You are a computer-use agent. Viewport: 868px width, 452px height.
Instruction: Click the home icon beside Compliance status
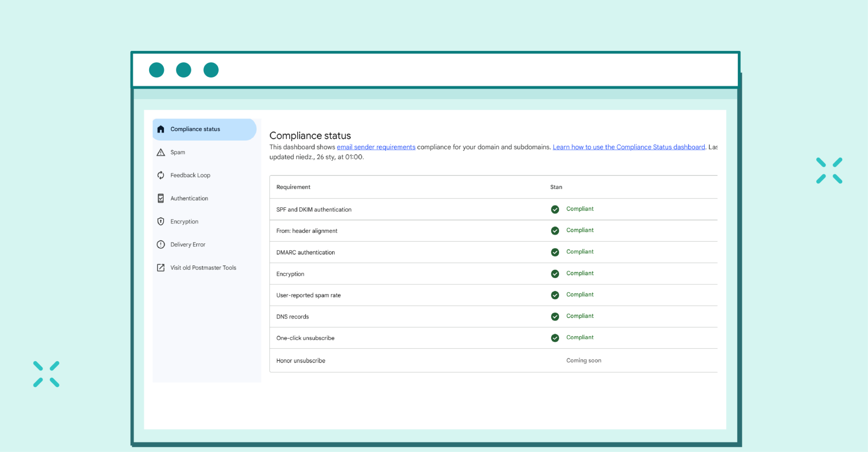161,129
